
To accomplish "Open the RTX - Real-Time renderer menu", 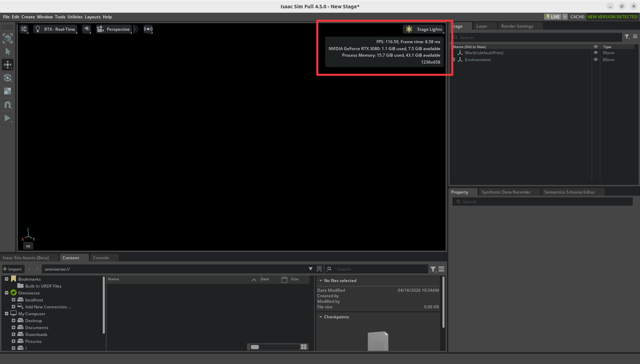I will coord(55,29).
